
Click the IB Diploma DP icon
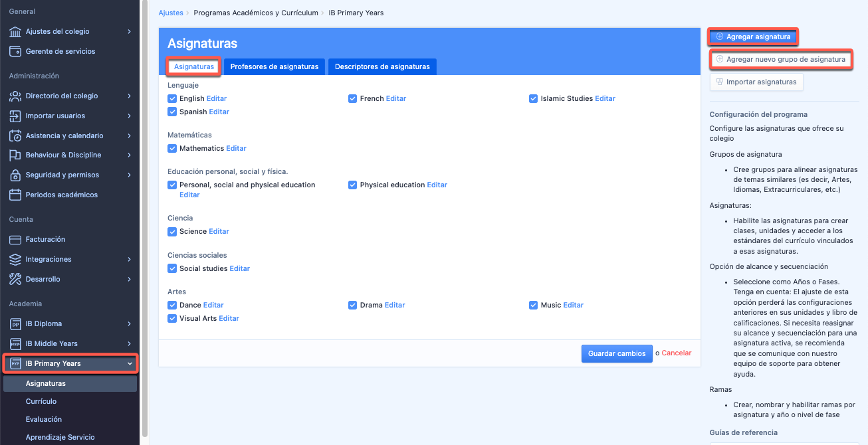tap(15, 323)
